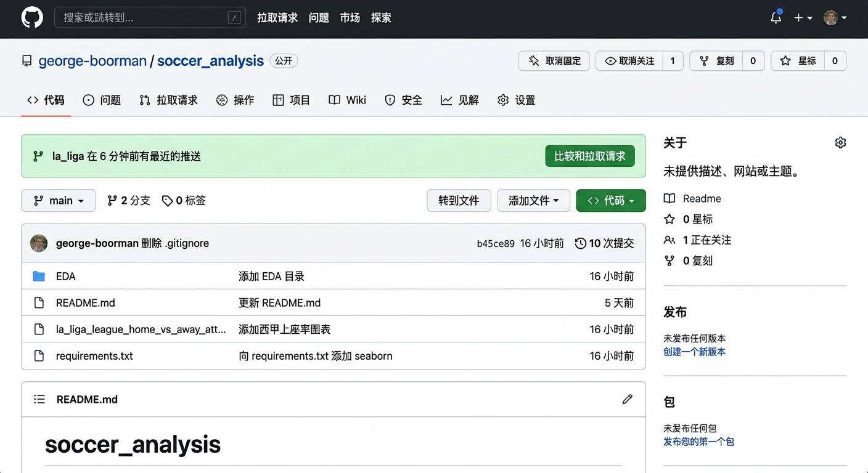Screen dimensions: 868x473
Task: Open commit message 删除 .gitignore
Action: (x=175, y=243)
